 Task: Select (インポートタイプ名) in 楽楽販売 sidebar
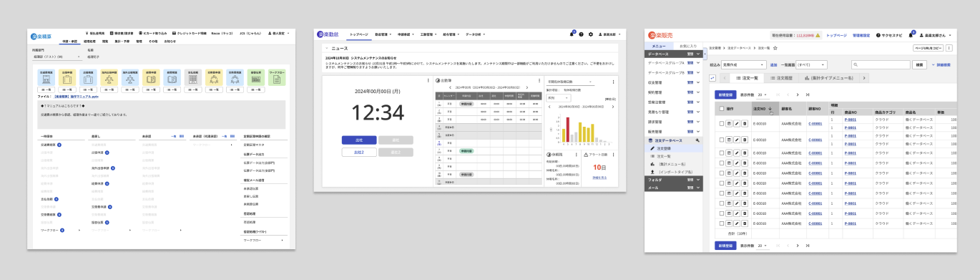(673, 172)
